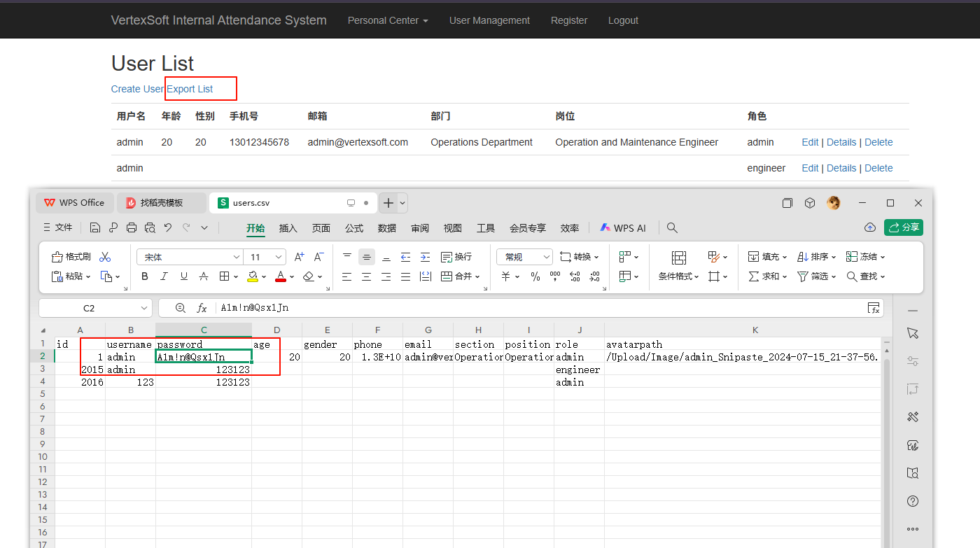Open the search magnifier beside WPS AI
This screenshot has height=548, width=980.
(672, 227)
